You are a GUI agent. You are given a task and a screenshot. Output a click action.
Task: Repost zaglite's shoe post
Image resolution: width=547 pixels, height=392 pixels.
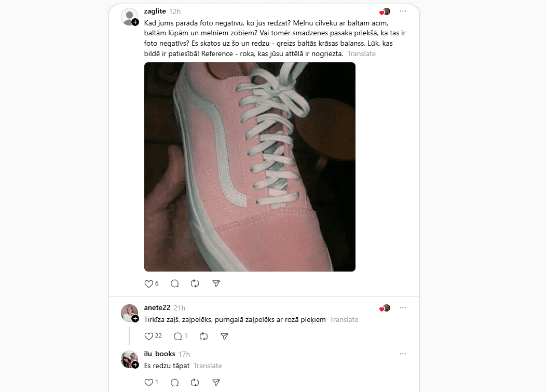[195, 283]
